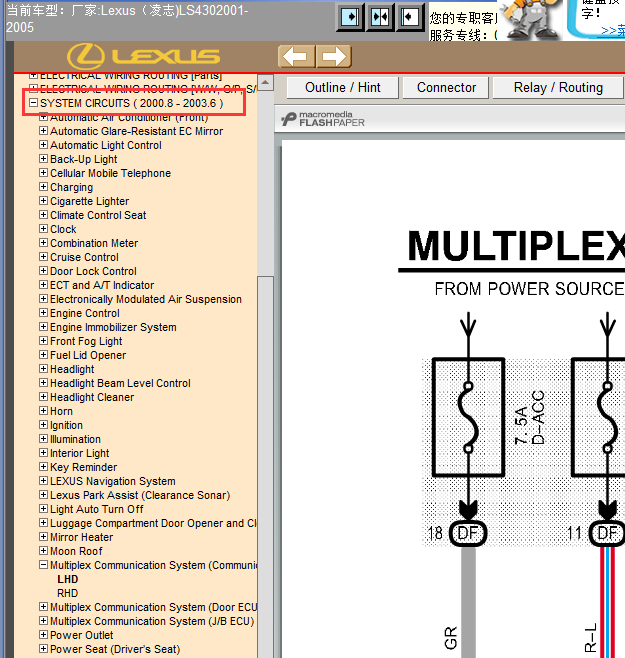Click the Lexus forward arrow button
This screenshot has width=625, height=658.
coord(334,56)
